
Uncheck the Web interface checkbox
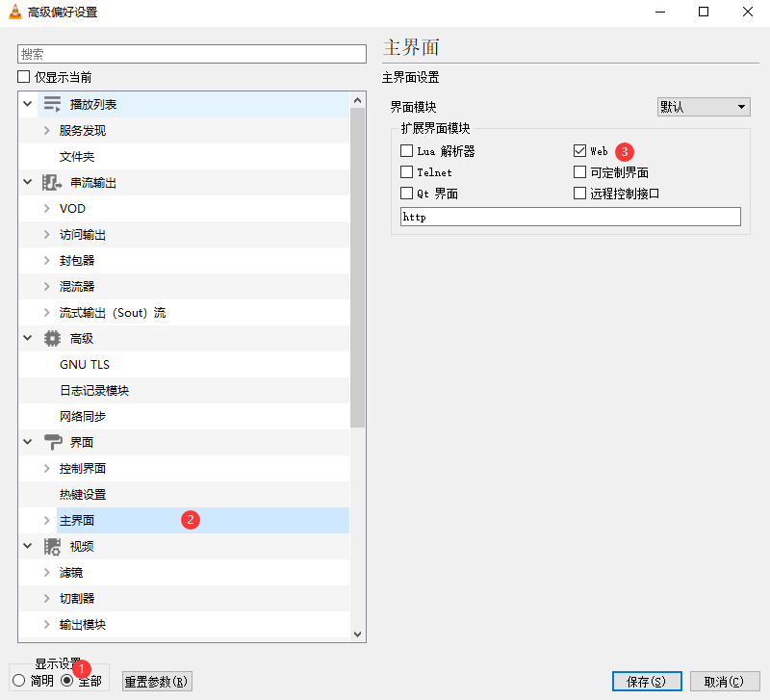579,151
